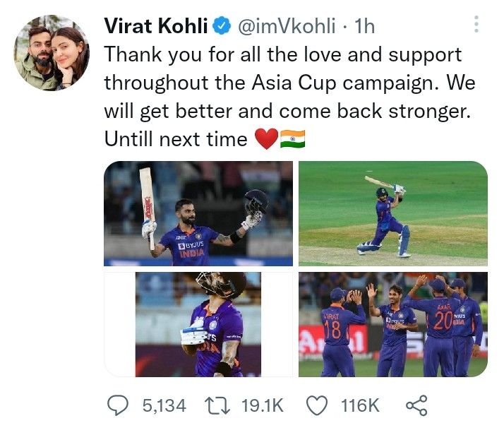Open the Virat Kohli display name link
The width and height of the screenshot is (504, 428).
tap(156, 28)
